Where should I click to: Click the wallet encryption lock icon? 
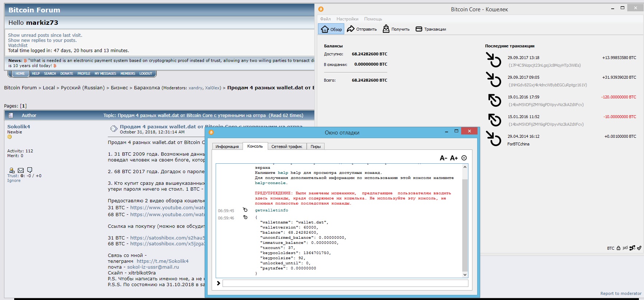pos(619,248)
